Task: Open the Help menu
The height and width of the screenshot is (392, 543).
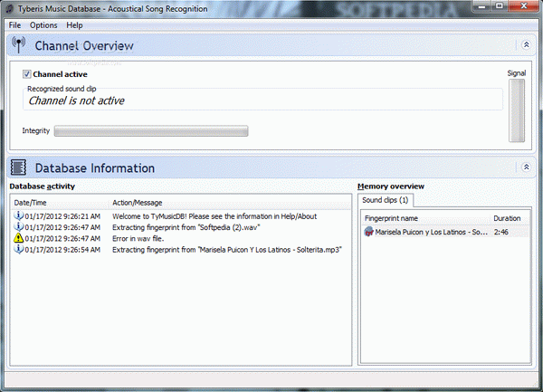Action: click(x=74, y=25)
